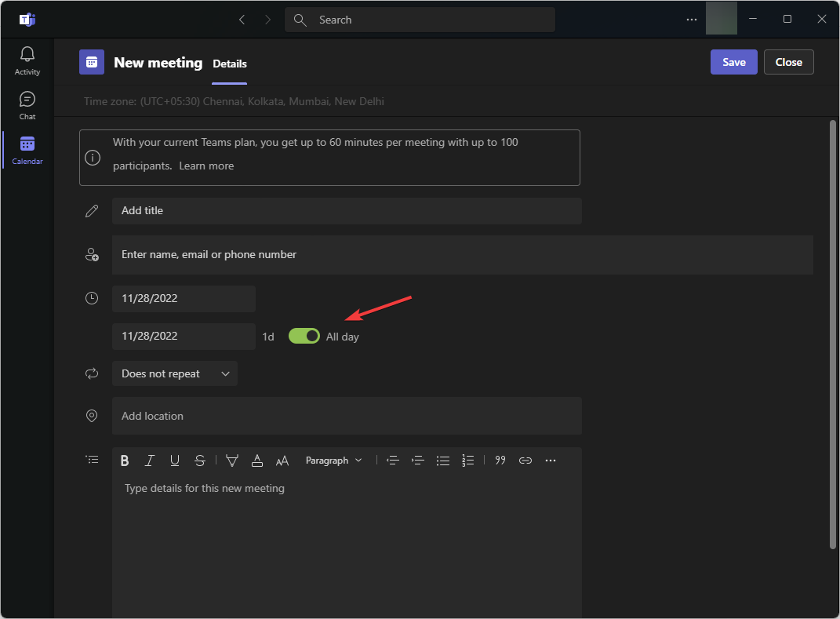The height and width of the screenshot is (619, 840).
Task: Click the search magnifier icon
Action: pyautogui.click(x=300, y=20)
